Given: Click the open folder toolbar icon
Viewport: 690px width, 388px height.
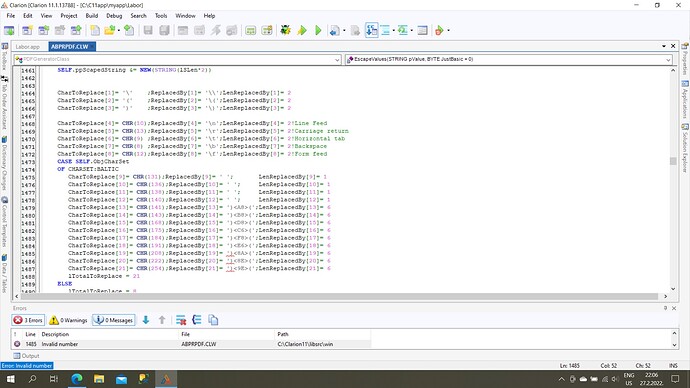Looking at the screenshot, I should click(110, 30).
